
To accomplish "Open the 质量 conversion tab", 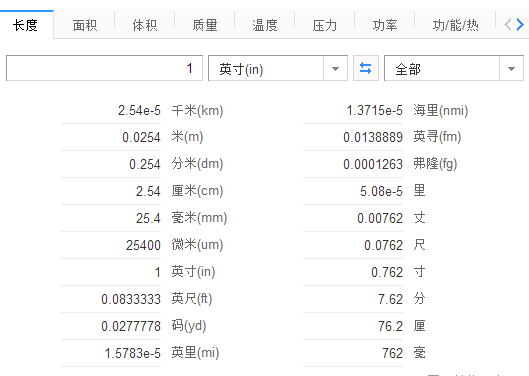I will (x=205, y=25).
